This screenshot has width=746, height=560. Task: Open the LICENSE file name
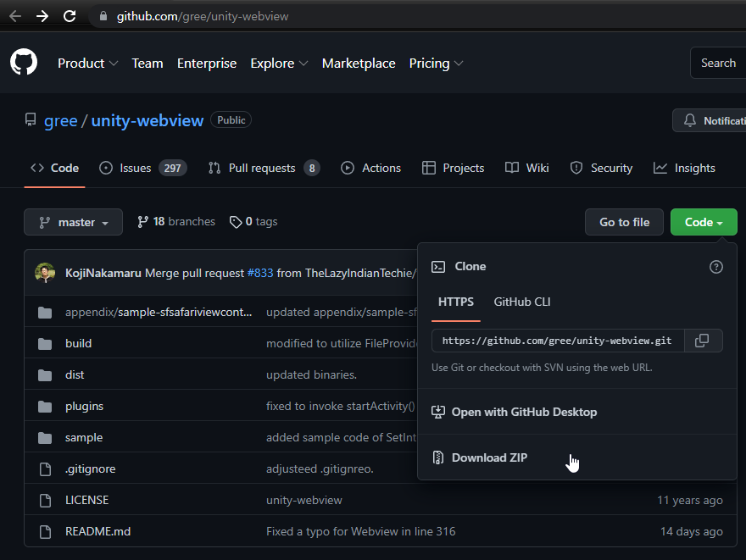point(87,500)
